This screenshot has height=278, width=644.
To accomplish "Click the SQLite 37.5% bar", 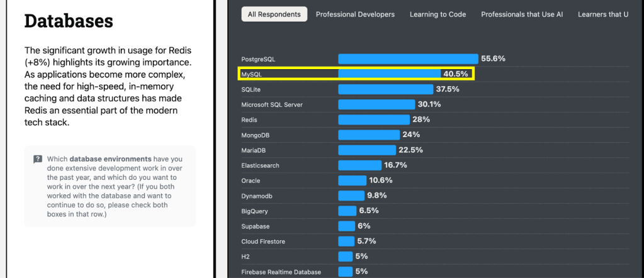I will pyautogui.click(x=385, y=89).
